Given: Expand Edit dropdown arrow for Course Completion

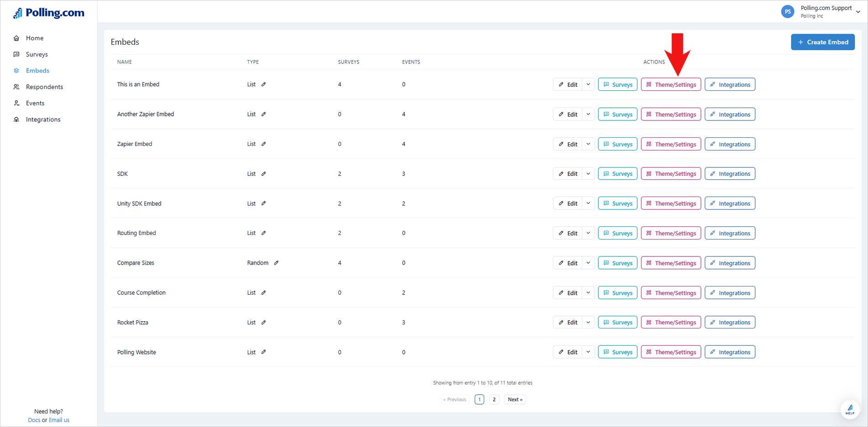Looking at the screenshot, I should [588, 293].
